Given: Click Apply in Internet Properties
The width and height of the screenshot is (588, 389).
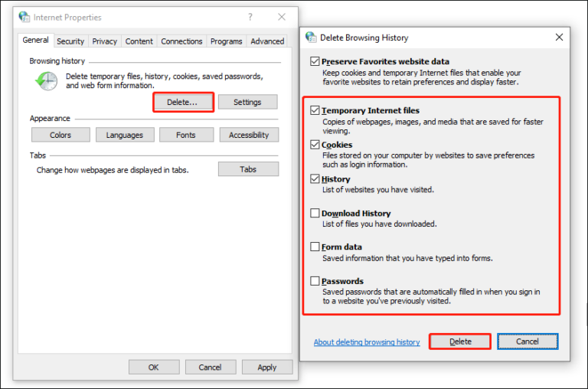Looking at the screenshot, I should coord(267,368).
